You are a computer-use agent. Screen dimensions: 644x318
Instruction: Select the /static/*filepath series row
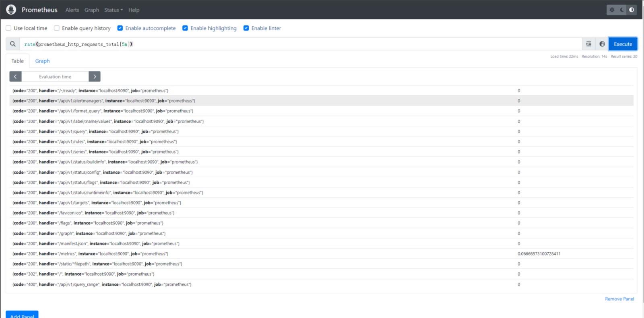tap(321, 264)
